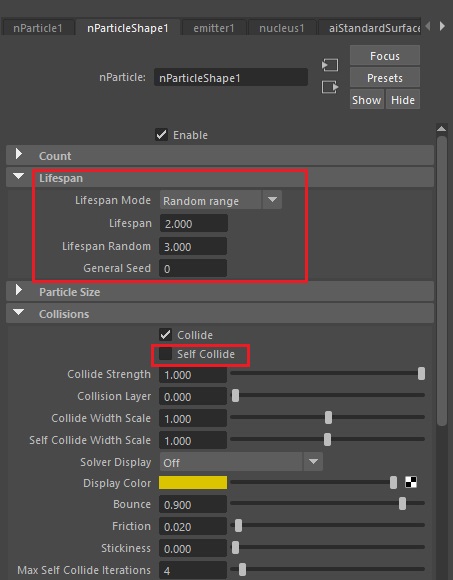Click the tab scroll left arrow
The image size is (453, 580).
428,26
